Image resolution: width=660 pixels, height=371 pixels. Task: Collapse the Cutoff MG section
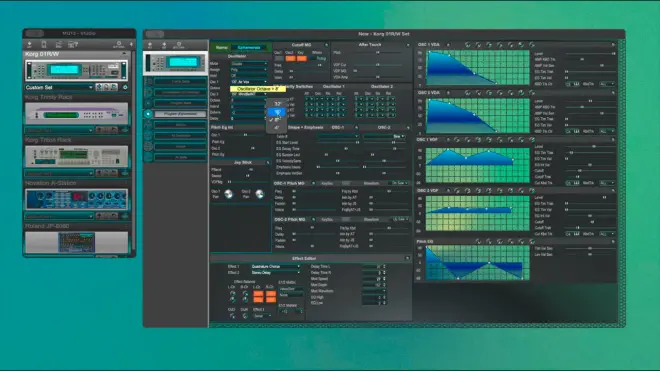326,45
